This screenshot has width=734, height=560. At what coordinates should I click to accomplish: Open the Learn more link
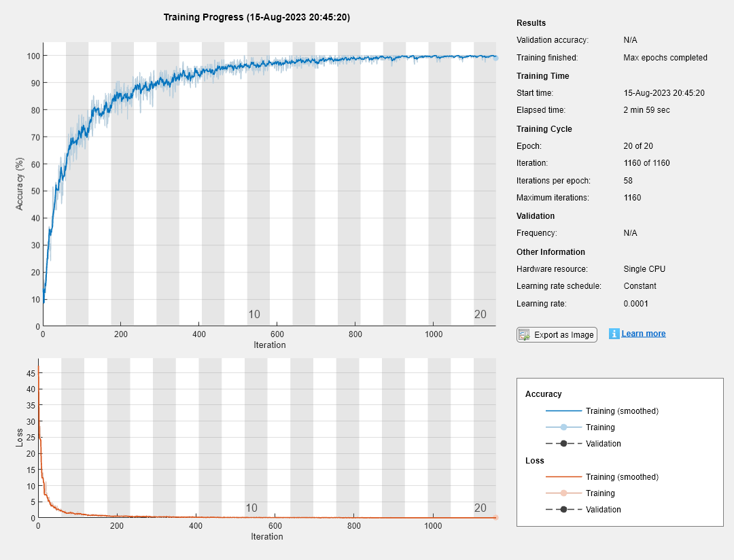(643, 334)
